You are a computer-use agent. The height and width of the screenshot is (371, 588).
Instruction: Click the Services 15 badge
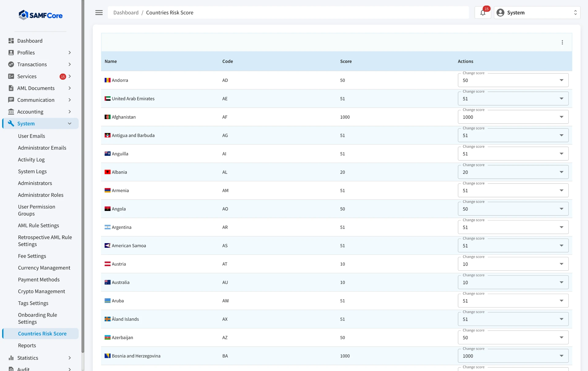[x=63, y=77]
